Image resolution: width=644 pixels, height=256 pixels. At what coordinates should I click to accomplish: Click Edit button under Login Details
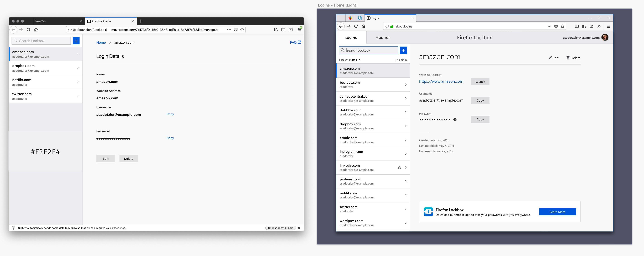point(105,159)
